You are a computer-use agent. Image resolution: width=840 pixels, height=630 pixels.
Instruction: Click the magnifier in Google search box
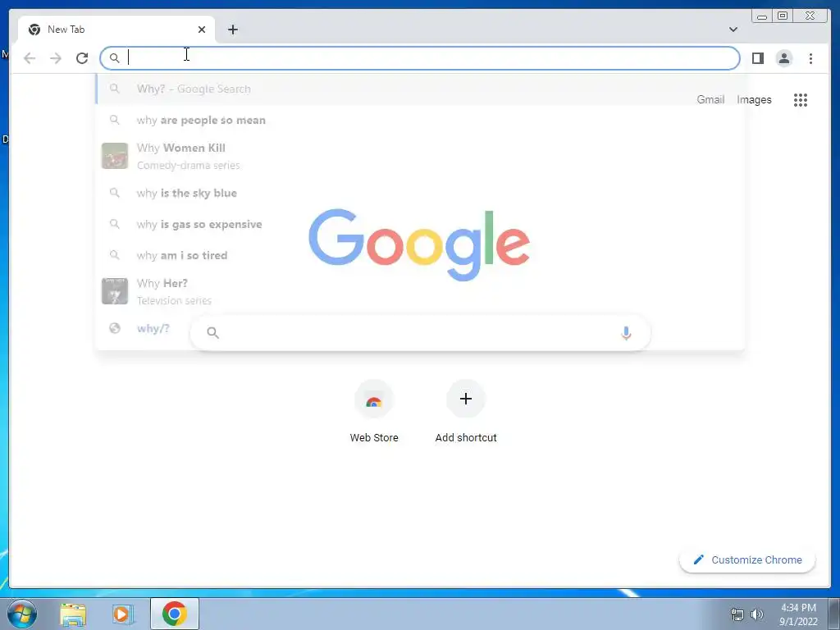click(212, 333)
